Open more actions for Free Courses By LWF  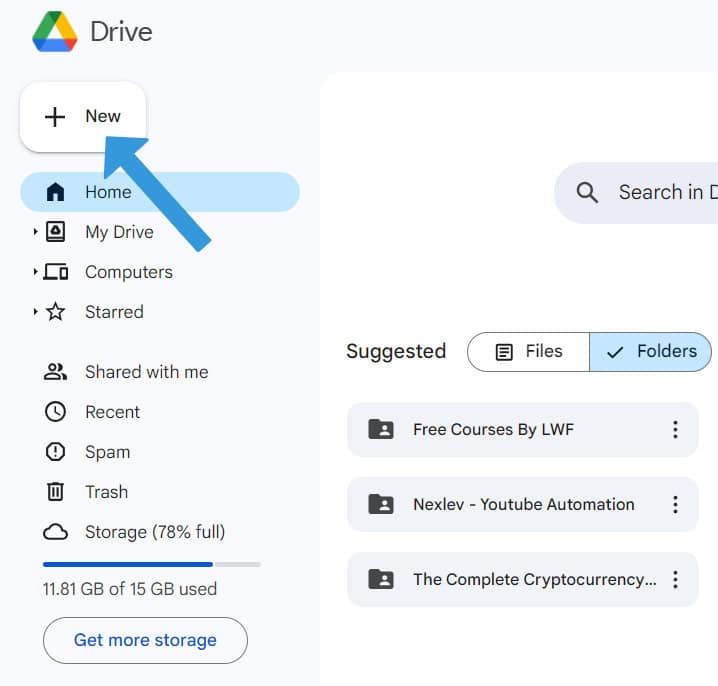tap(675, 430)
